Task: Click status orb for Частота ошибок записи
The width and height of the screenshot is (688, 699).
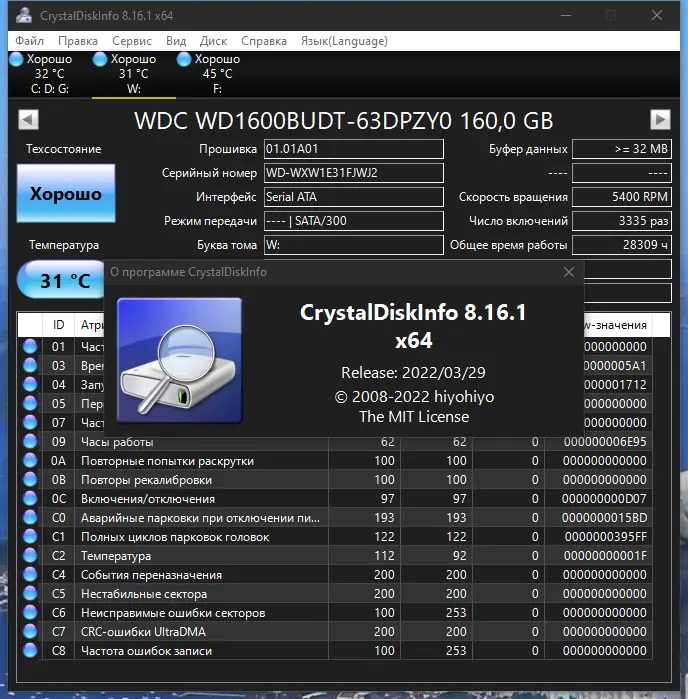Action: coord(30,650)
